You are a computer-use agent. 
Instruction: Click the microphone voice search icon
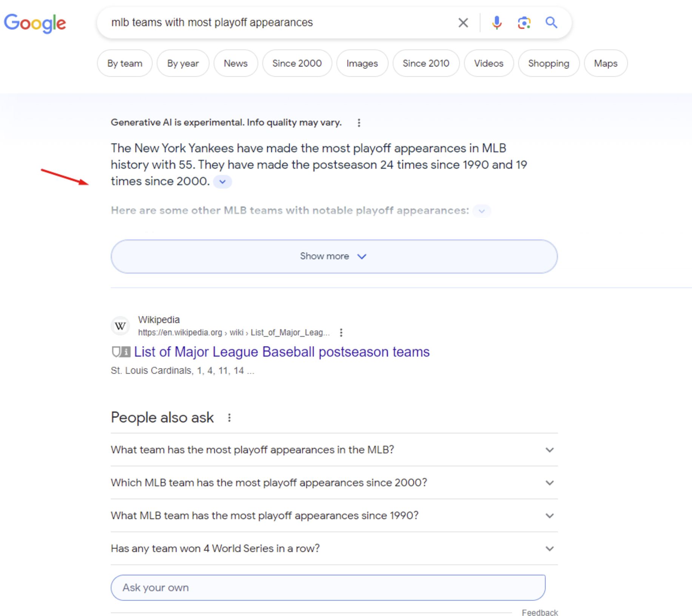(x=496, y=23)
